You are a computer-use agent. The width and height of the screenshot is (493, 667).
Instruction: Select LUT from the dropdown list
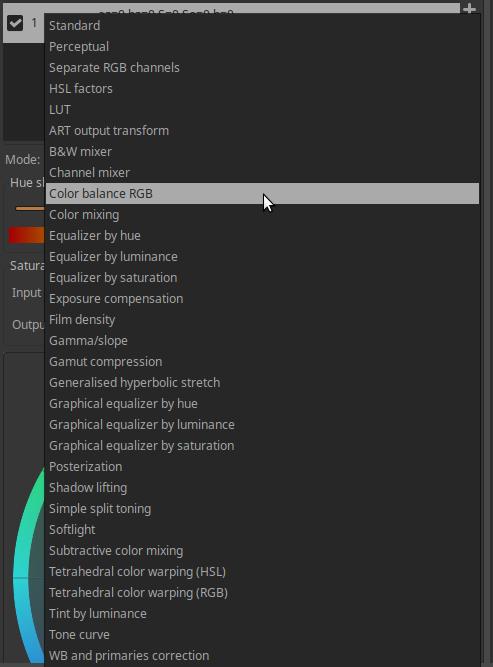coord(262,110)
